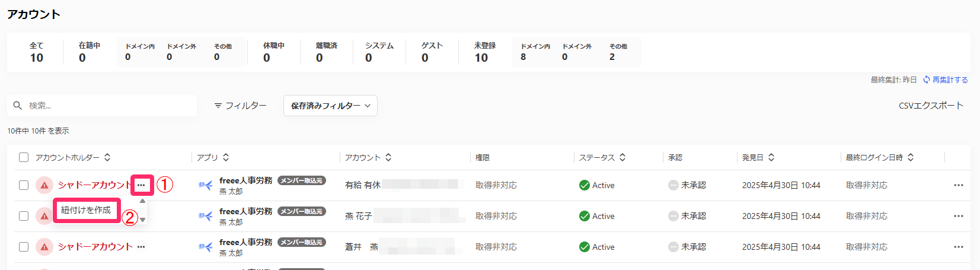The image size is (980, 270).
Task: Click the 最終集計: 昨日 text
Action: click(893, 80)
